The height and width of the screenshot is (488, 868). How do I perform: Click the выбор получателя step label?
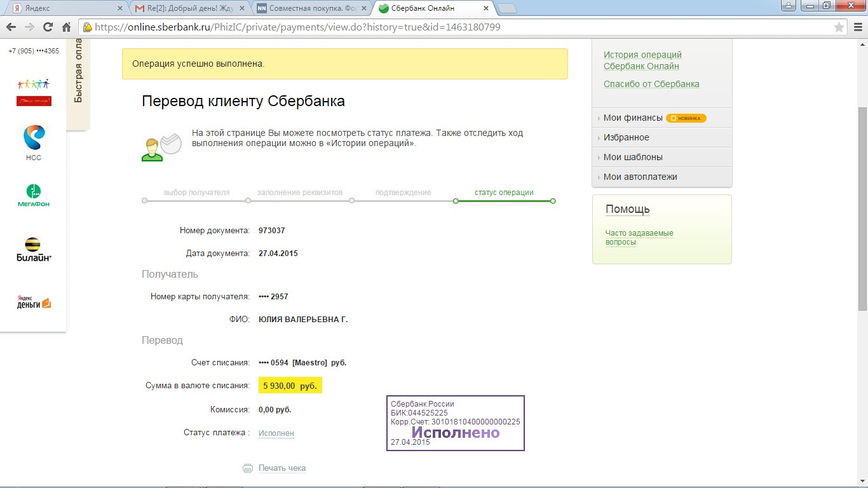[197, 193]
